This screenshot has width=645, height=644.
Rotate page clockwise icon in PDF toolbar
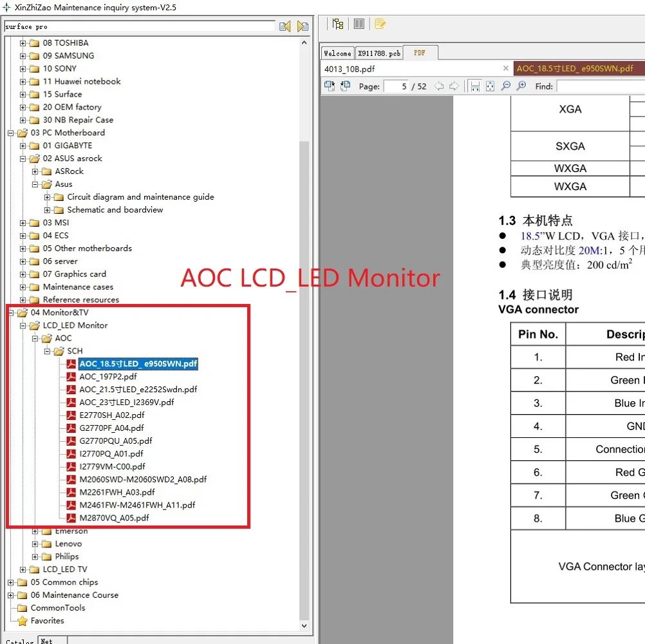330,86
